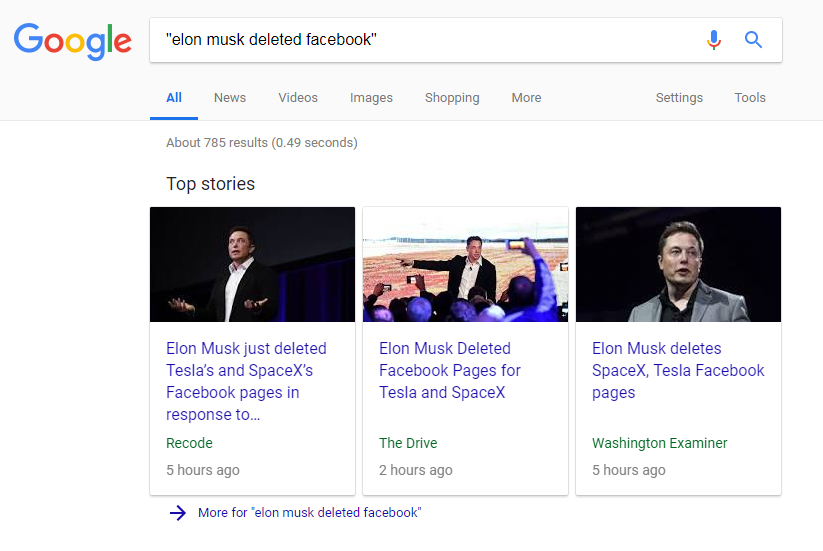Screen dimensions: 823x551
Task: Click the 'Top stories' heading
Action: 210,184
